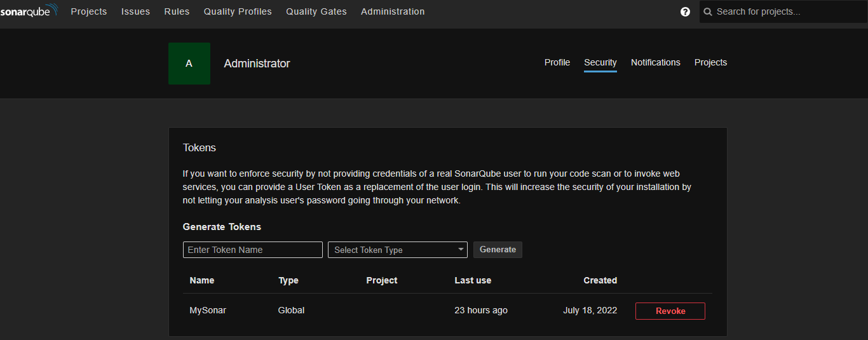Switch to the Profile tab
Image resolution: width=868 pixels, height=340 pixels.
[557, 62]
